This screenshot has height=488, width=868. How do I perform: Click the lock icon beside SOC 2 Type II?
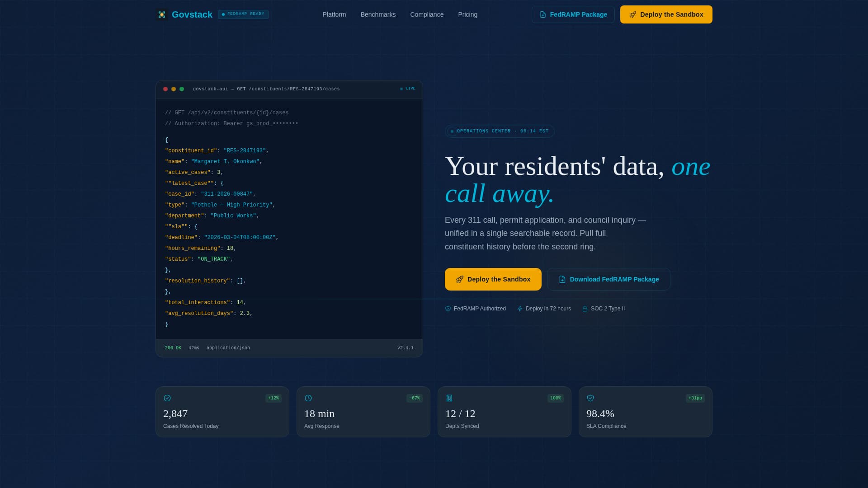coord(585,309)
